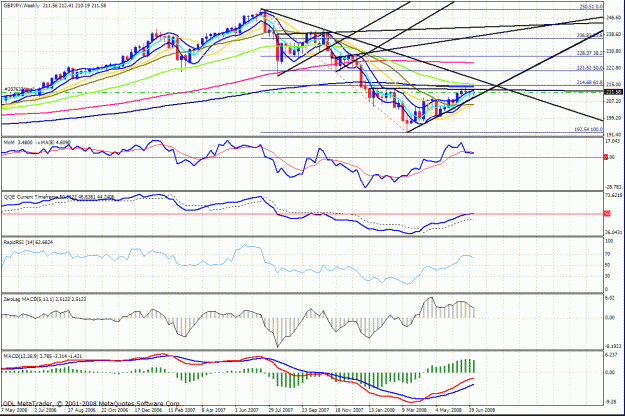625x416 pixels.
Task: Click the 13 Jan 2008 date label
Action: [x=382, y=410]
